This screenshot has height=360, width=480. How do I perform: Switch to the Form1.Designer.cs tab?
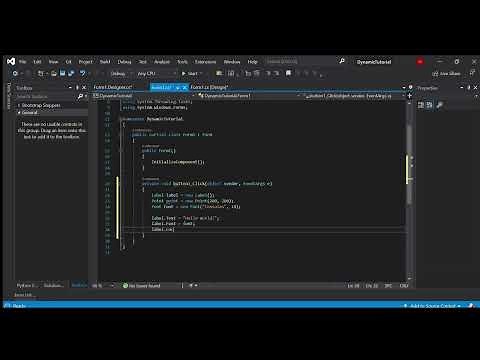[113, 87]
